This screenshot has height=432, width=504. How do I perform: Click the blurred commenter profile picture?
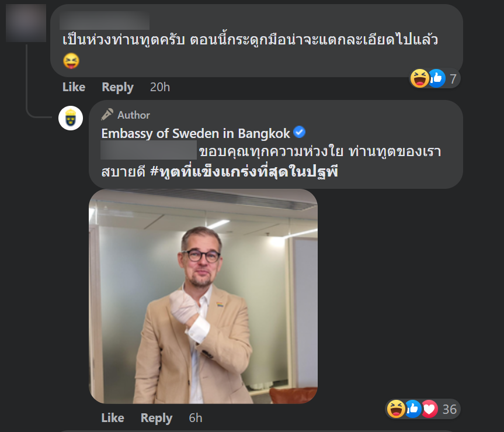point(26,23)
